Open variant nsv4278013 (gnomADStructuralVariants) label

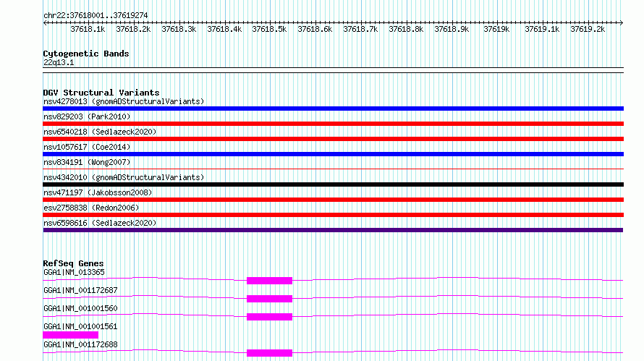(124, 101)
